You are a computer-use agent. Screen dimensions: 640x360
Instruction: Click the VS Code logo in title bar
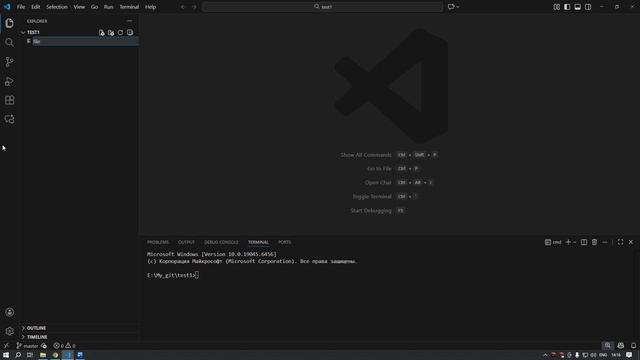7,7
